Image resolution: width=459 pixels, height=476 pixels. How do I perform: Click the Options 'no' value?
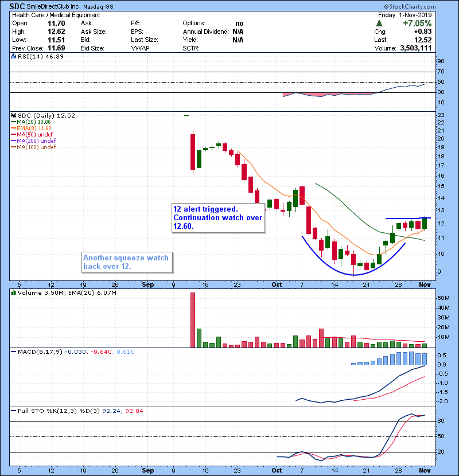point(239,24)
